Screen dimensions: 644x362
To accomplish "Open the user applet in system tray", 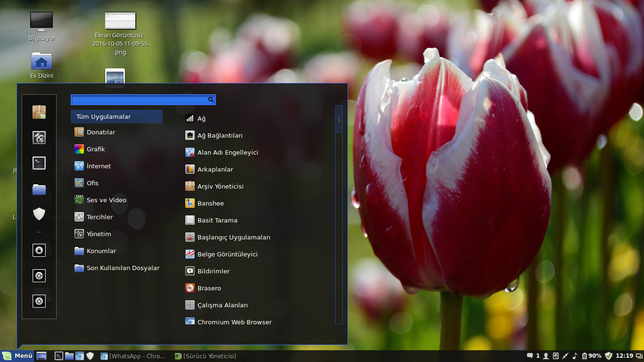I will tap(545, 356).
